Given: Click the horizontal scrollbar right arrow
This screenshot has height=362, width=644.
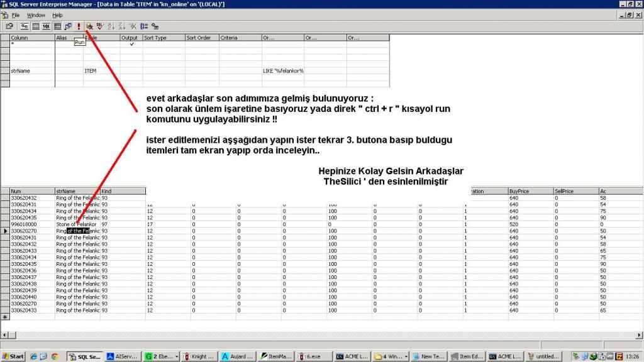Looking at the screenshot, I should click(640, 335).
